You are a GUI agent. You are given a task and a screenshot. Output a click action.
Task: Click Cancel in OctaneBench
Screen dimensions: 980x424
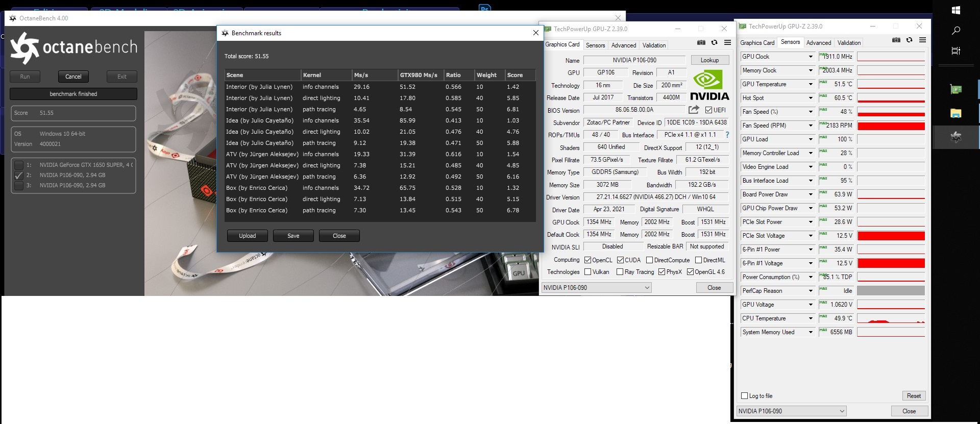[x=73, y=77]
